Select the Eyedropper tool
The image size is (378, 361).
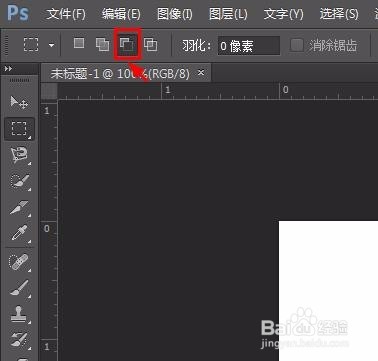click(x=19, y=233)
